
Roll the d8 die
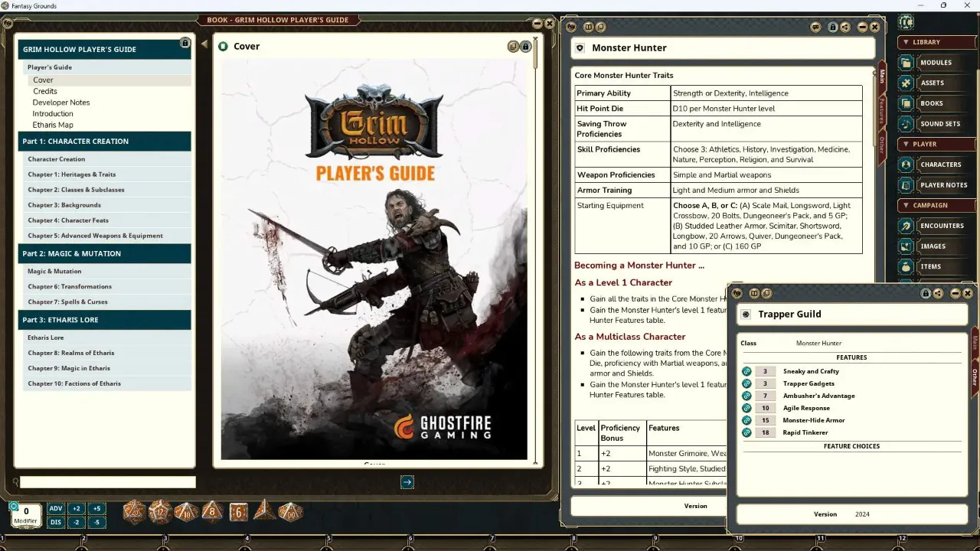(212, 512)
